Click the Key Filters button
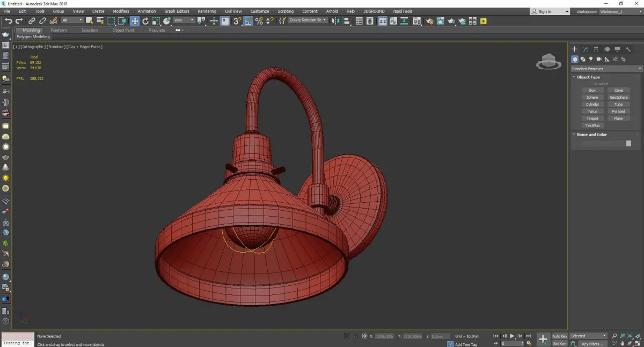This screenshot has width=644, height=347. click(592, 344)
